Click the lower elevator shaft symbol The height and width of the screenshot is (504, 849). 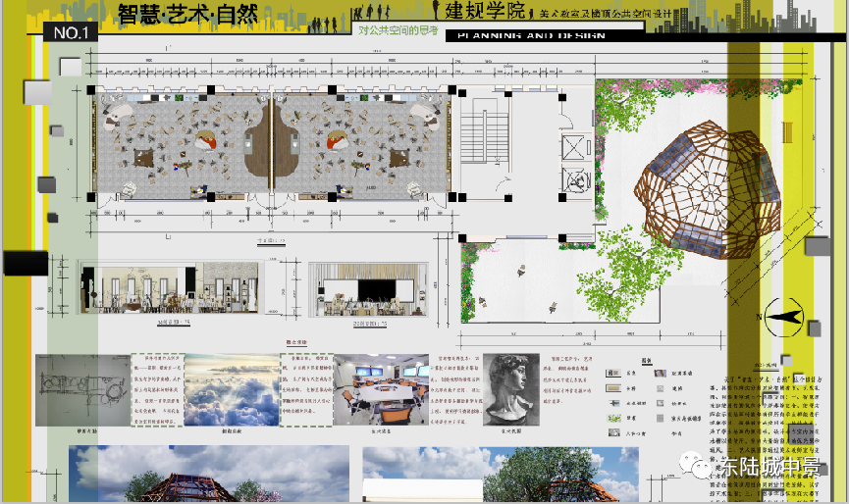pos(572,180)
